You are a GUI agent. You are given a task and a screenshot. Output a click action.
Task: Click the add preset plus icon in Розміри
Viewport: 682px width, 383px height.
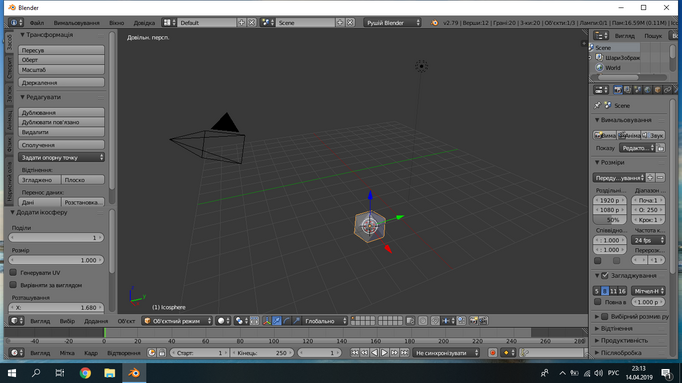[x=650, y=177]
